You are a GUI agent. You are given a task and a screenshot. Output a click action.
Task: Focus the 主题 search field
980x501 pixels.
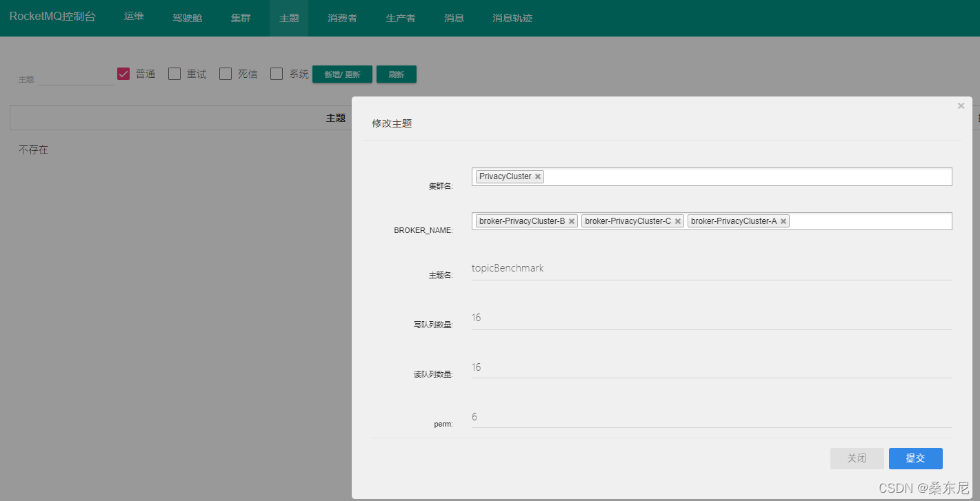tap(76, 77)
